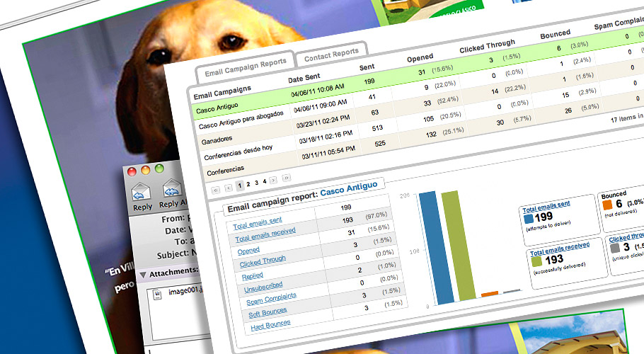
Task: Click the 04/06/11 10:08 AM date cell
Action: (318, 91)
